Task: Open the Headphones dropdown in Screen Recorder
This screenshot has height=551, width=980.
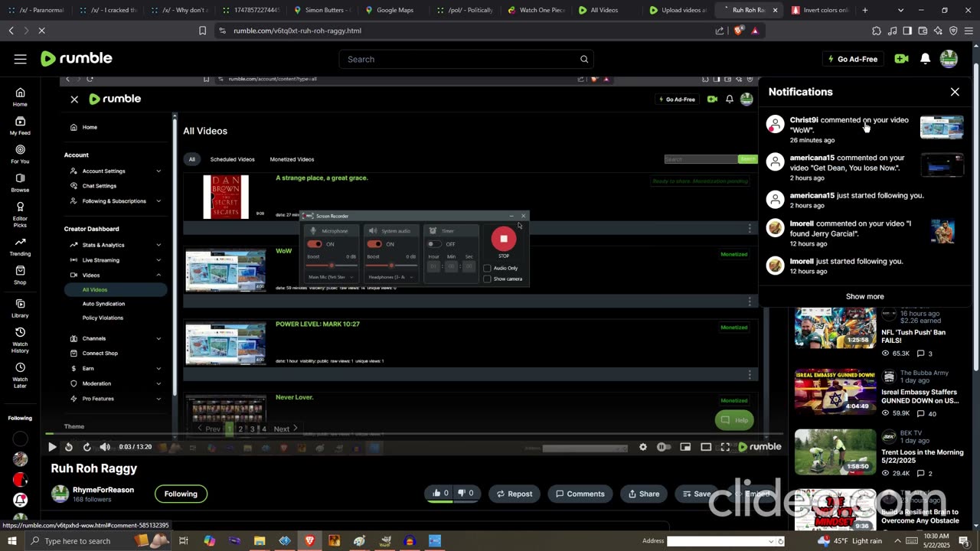Action: tap(391, 277)
